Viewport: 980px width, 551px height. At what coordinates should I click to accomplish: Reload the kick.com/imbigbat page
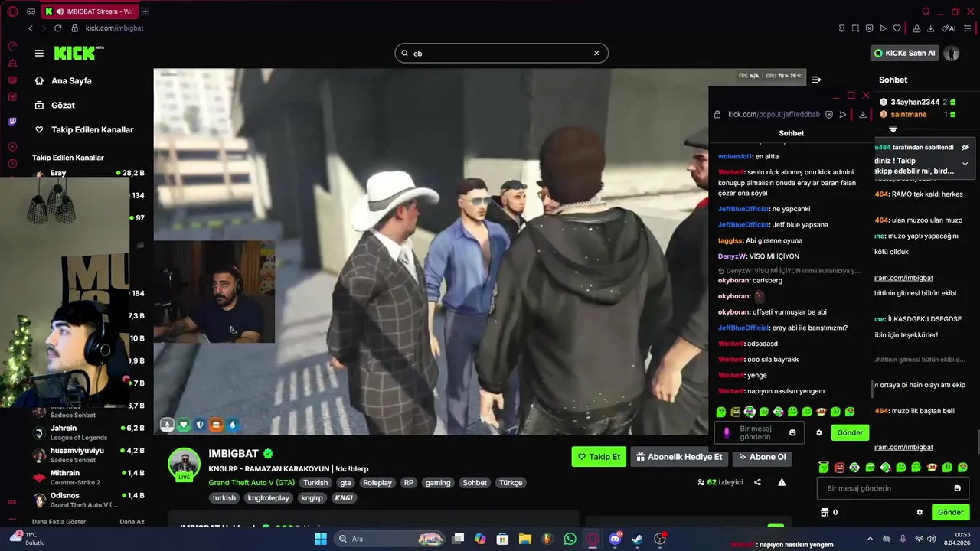[x=57, y=28]
